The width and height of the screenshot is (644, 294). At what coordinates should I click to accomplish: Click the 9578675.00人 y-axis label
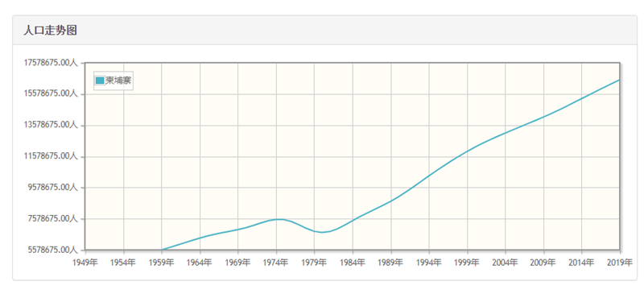(x=52, y=188)
